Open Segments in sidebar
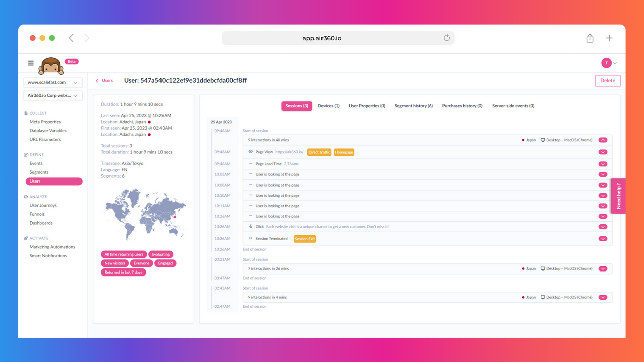Viewport: 644px width, 362px height. pos(39,172)
